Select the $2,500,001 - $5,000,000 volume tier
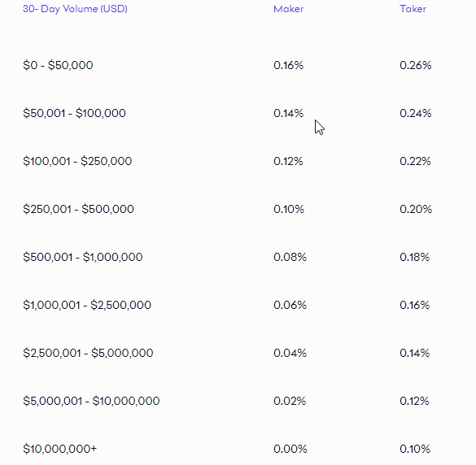The image size is (476, 465). click(x=88, y=353)
